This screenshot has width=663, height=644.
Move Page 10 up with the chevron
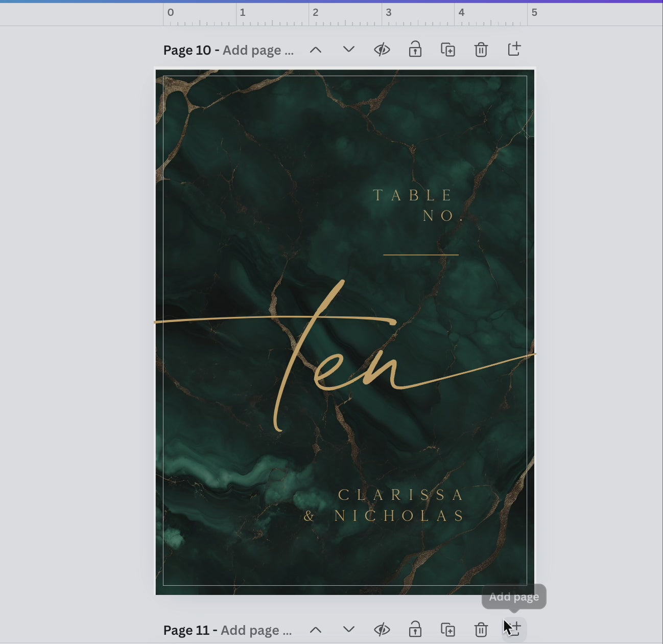click(x=316, y=50)
